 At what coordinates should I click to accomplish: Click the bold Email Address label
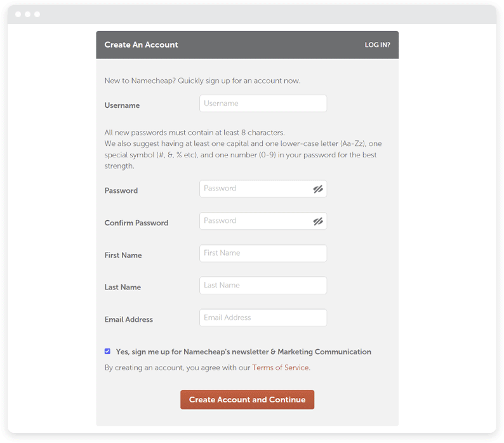coord(129,319)
